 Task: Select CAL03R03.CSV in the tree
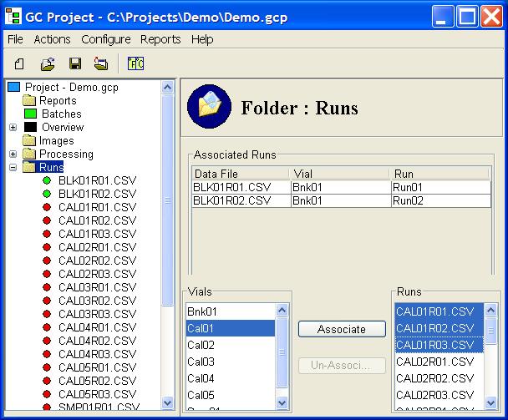click(97, 314)
